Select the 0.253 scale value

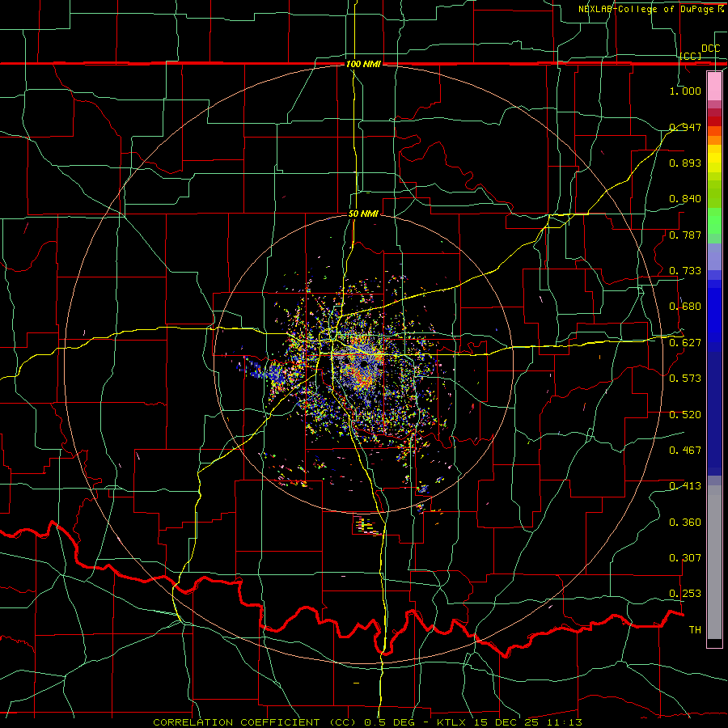pos(685,594)
